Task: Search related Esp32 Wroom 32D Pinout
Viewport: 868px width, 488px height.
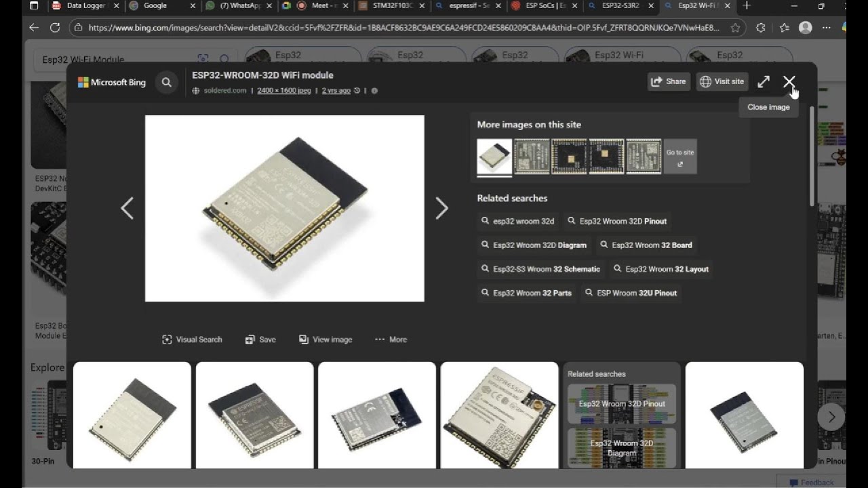Action: click(617, 221)
